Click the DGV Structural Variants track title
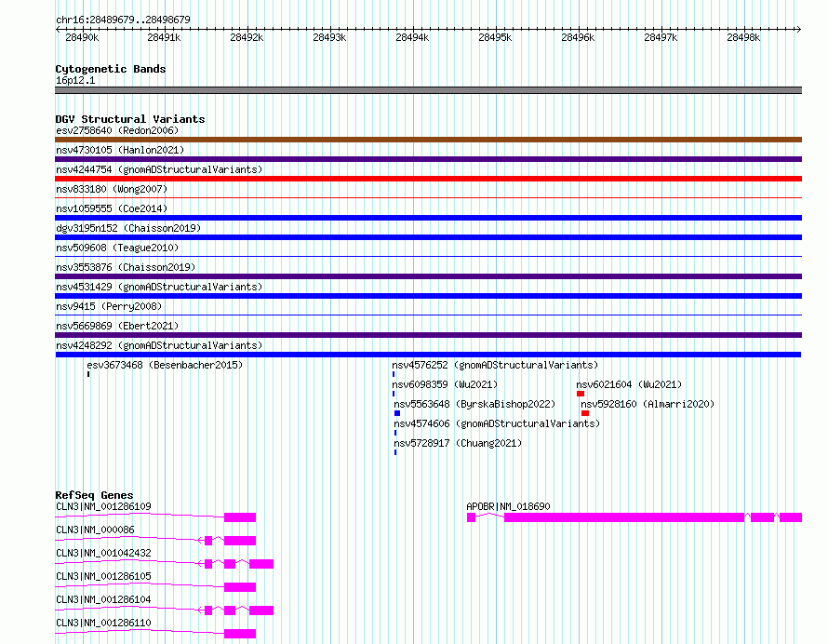Viewport: 828px width, 644px height. point(130,119)
